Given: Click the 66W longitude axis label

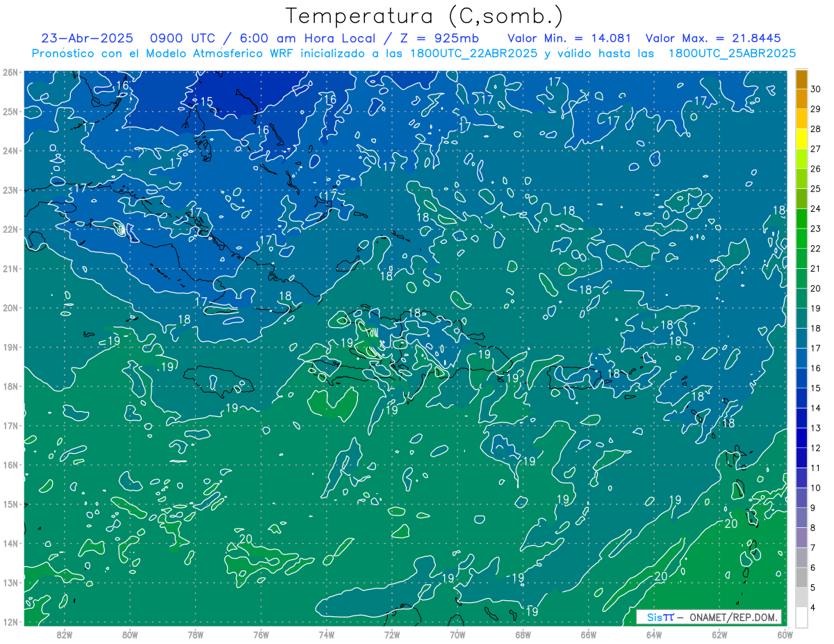Looking at the screenshot, I should (x=589, y=634).
